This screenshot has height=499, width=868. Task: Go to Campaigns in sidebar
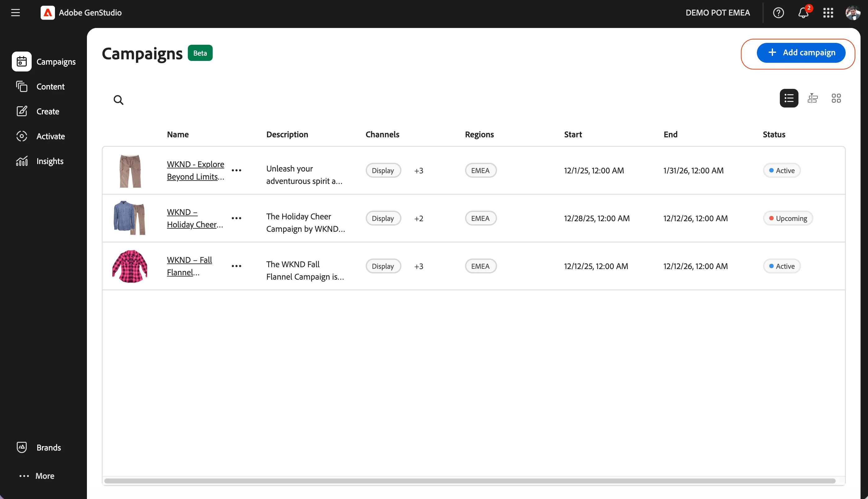pos(44,62)
